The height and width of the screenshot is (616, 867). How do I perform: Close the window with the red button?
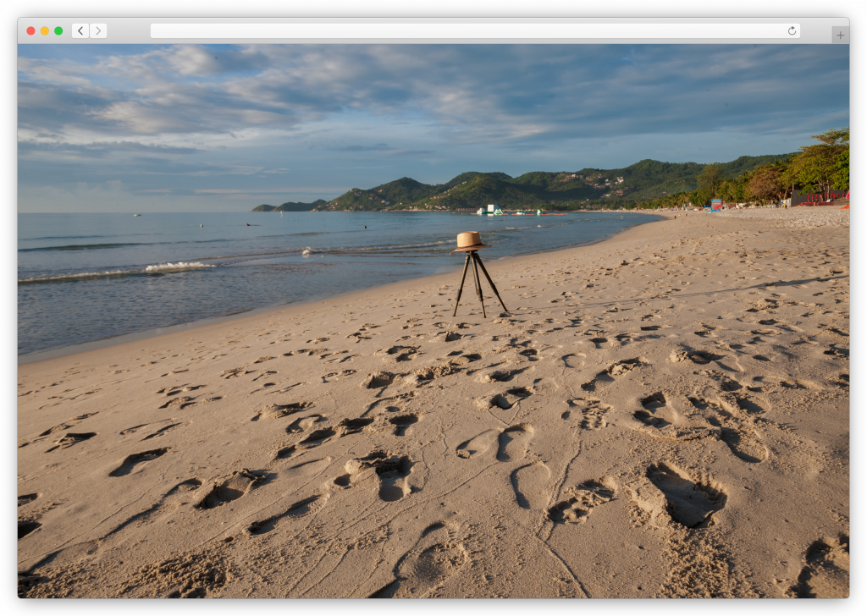pos(31,31)
